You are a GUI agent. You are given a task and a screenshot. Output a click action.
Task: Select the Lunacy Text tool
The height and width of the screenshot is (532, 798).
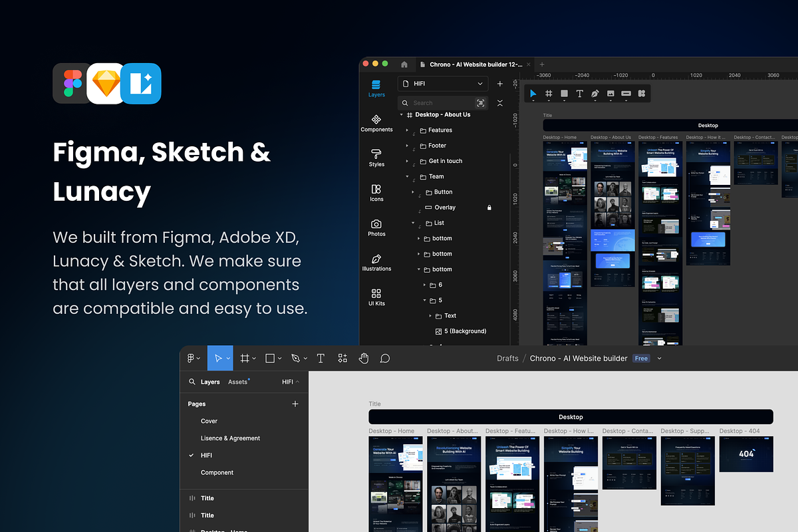click(x=579, y=94)
